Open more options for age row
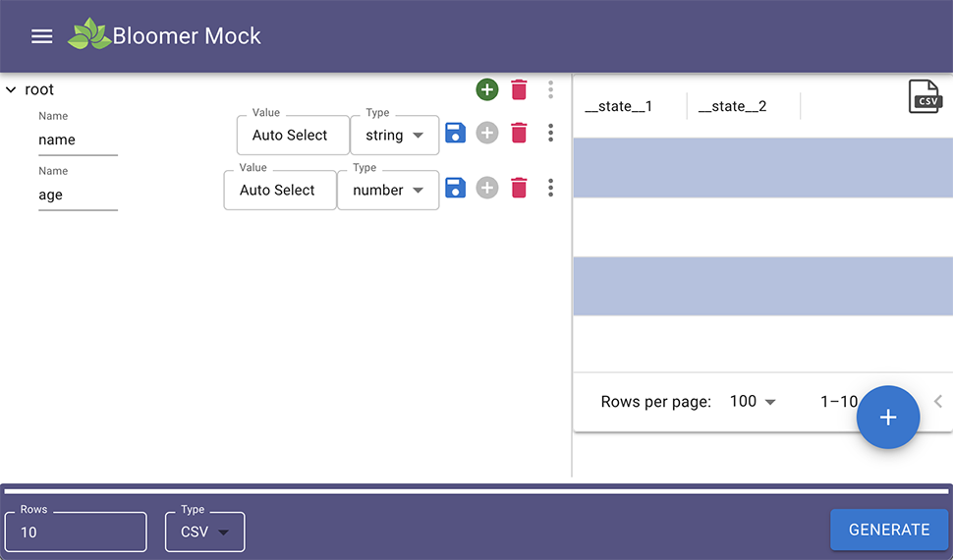953x560 pixels. pos(550,188)
